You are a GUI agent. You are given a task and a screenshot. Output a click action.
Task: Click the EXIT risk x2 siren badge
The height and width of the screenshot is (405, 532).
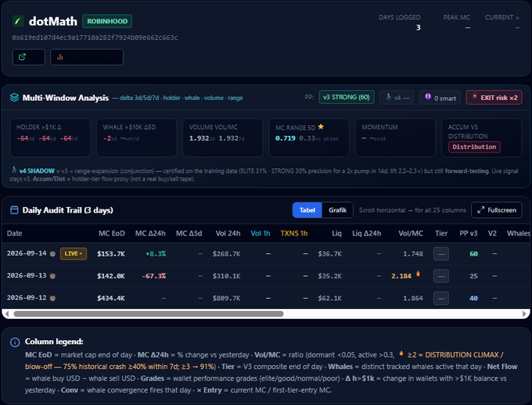click(x=494, y=98)
